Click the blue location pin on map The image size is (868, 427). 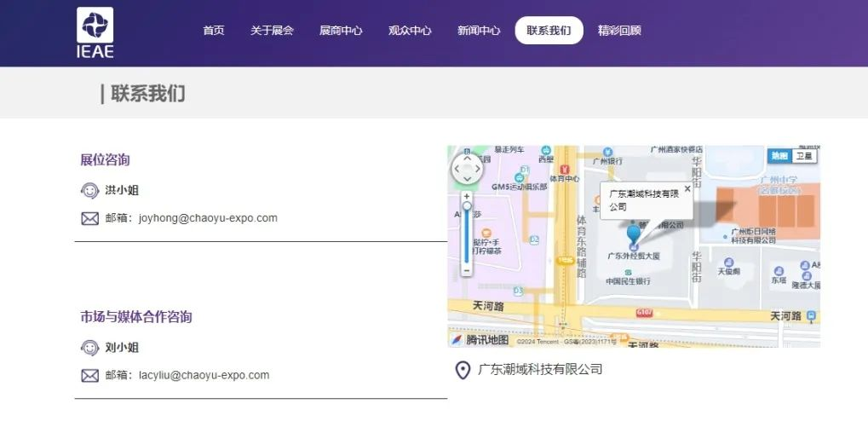(x=633, y=234)
